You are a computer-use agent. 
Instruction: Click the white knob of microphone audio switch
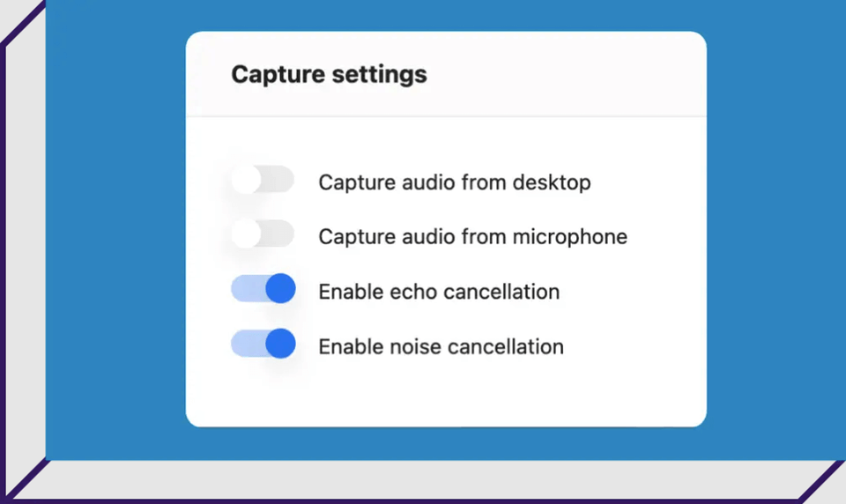coord(247,234)
